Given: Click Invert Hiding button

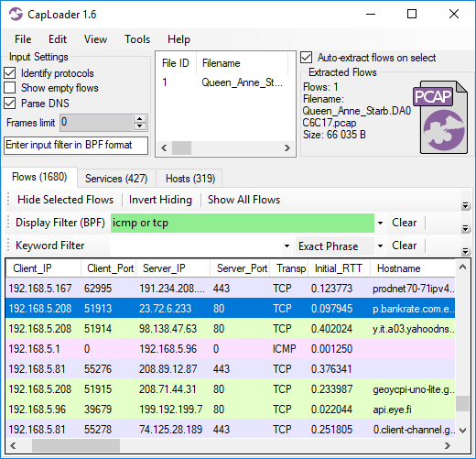Looking at the screenshot, I should pos(160,200).
